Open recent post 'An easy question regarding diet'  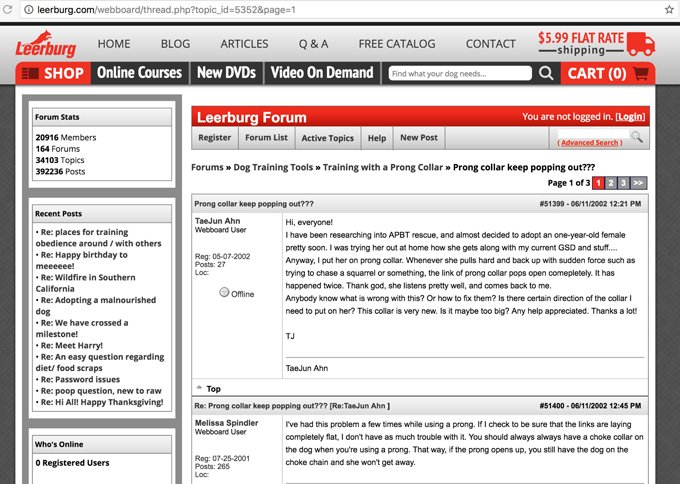point(100,362)
